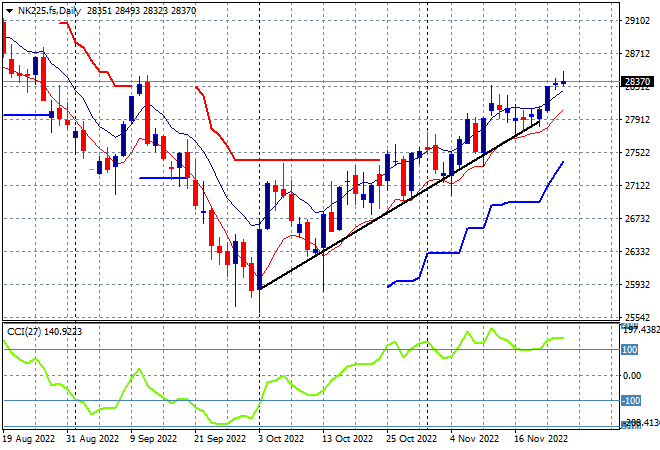660x450 pixels.
Task: Select the 3 Oct 2022 date label
Action: point(281,439)
